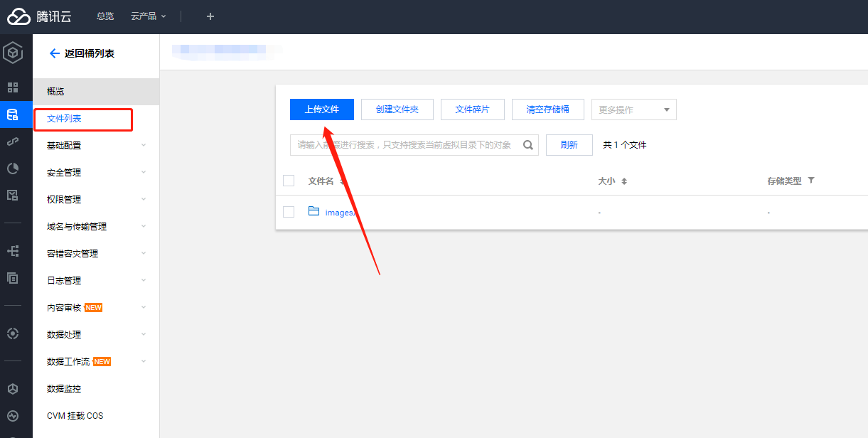Open the four-squares dashboard icon in the left rail
This screenshot has height=438, width=868.
13,87
